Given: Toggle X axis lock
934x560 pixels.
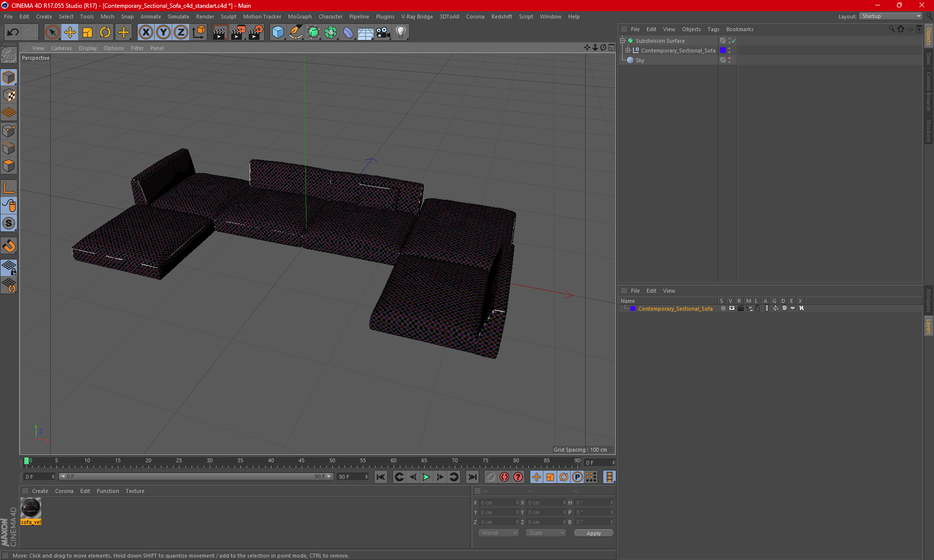Looking at the screenshot, I should pos(145,33).
